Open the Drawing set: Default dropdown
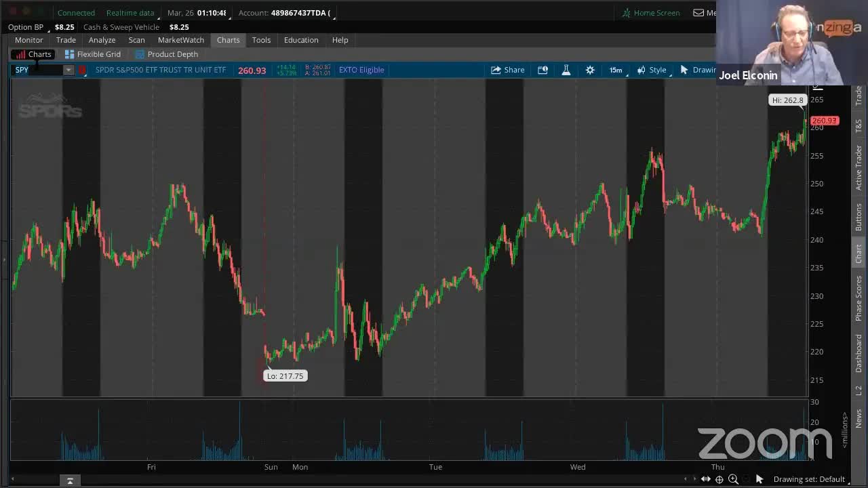The width and height of the screenshot is (868, 488). (811, 479)
